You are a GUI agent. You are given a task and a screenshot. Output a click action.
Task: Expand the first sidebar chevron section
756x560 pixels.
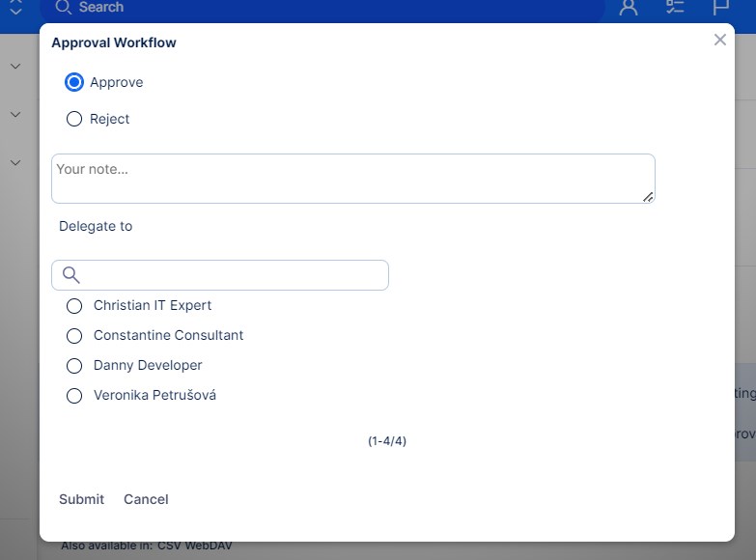click(x=15, y=66)
